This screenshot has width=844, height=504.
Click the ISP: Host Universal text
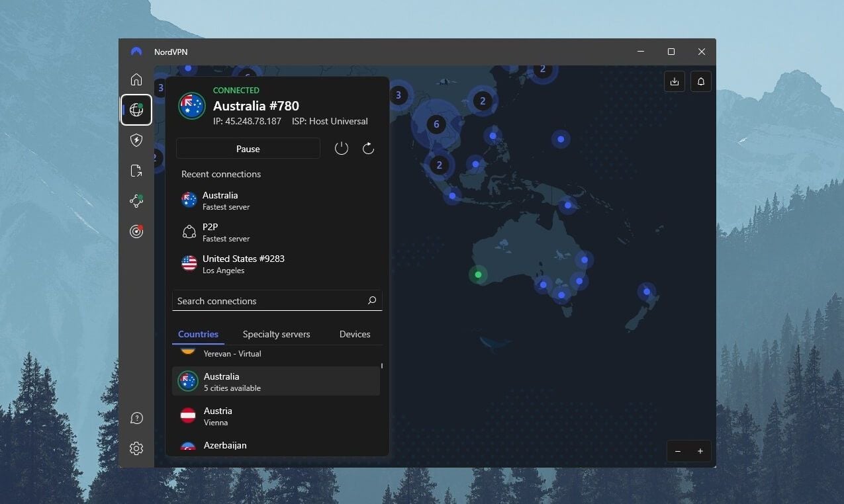(x=330, y=121)
